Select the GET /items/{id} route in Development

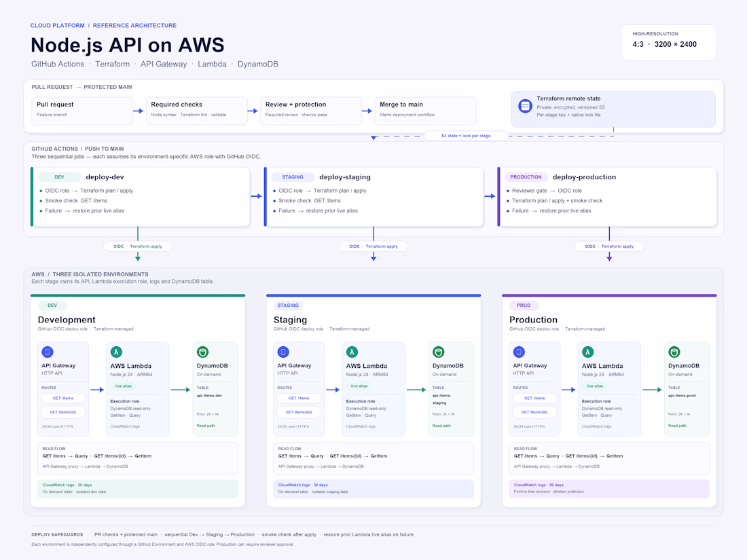click(63, 412)
